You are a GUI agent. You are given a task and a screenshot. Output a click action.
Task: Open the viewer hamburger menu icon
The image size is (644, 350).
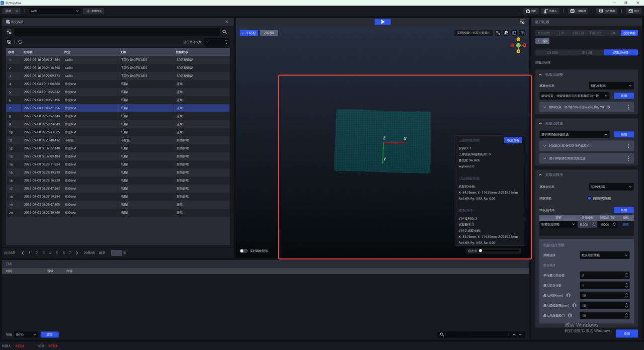tap(522, 33)
